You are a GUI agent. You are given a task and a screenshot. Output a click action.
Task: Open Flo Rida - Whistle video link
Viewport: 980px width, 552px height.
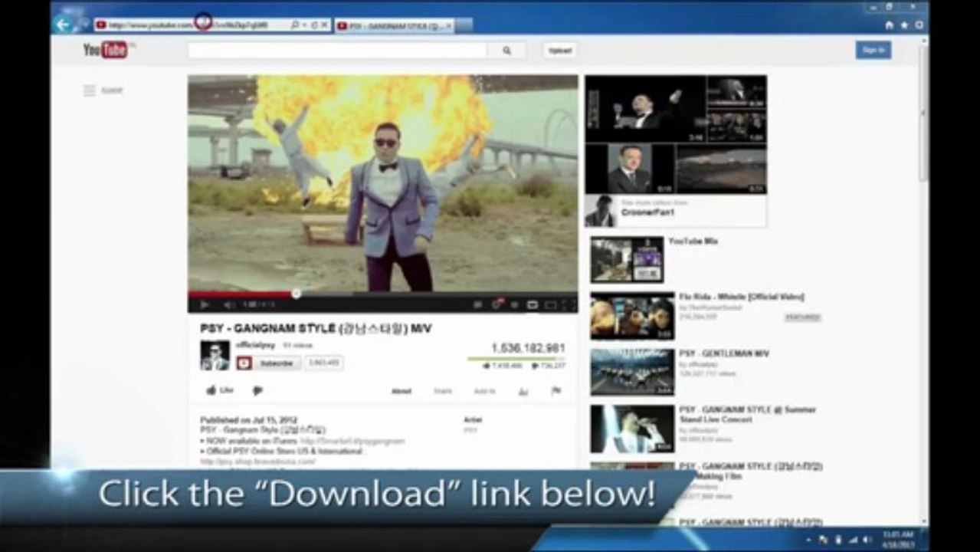click(x=741, y=297)
